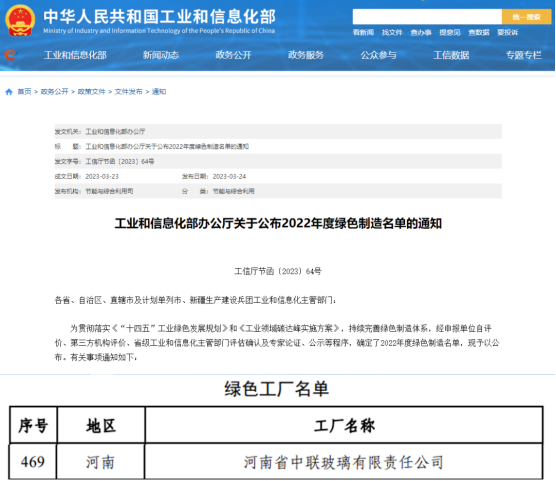This screenshot has height=481, width=556.
Task: Click the 统一搜索 search button
Action: coord(526,17)
